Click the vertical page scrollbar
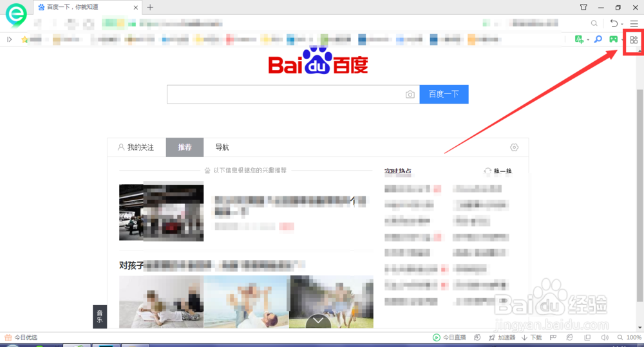Image resolution: width=644 pixels, height=347 pixels. point(640,195)
